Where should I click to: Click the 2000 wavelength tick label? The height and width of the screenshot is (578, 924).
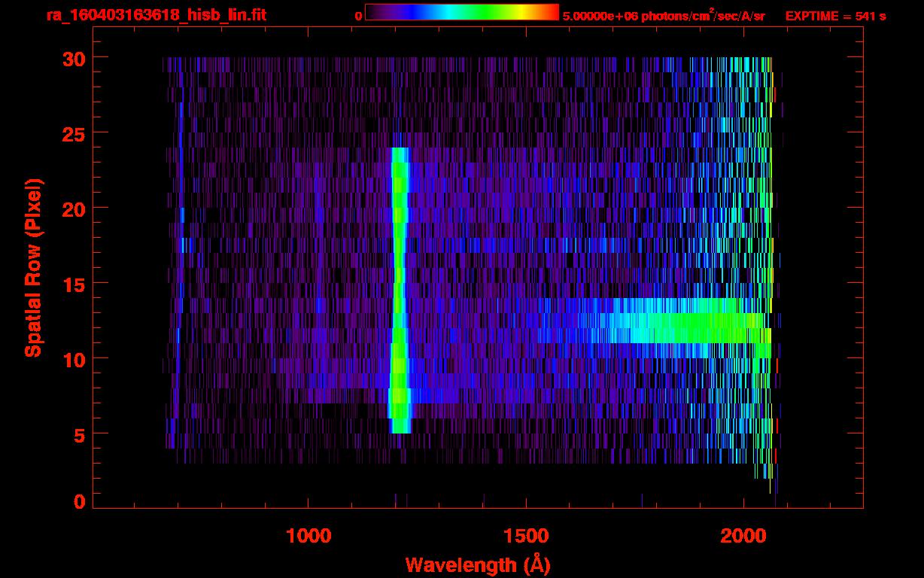[743, 535]
